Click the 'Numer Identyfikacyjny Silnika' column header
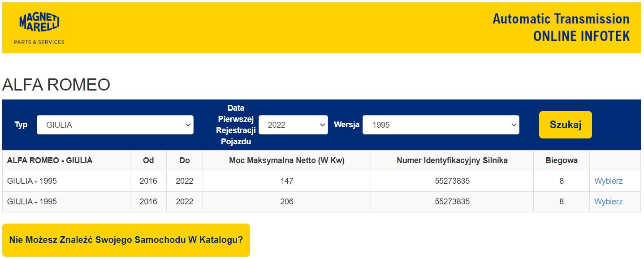 [x=452, y=160]
